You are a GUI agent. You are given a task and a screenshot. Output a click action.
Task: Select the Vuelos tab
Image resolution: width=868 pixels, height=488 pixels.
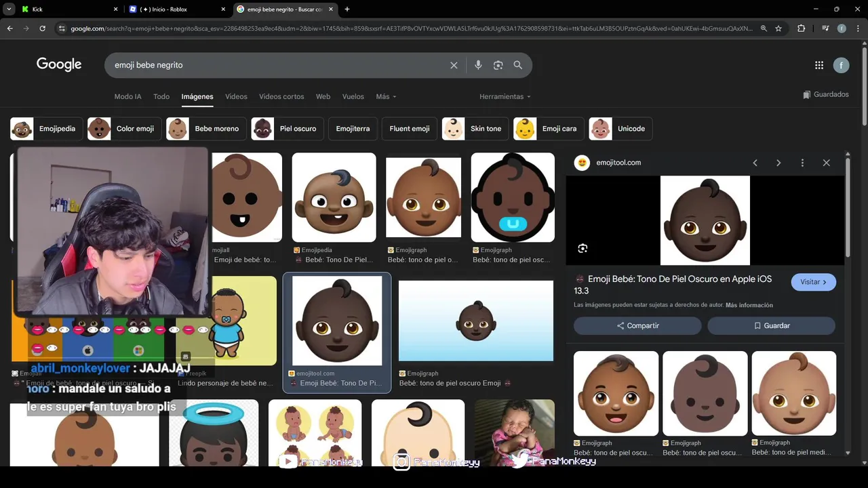353,96
